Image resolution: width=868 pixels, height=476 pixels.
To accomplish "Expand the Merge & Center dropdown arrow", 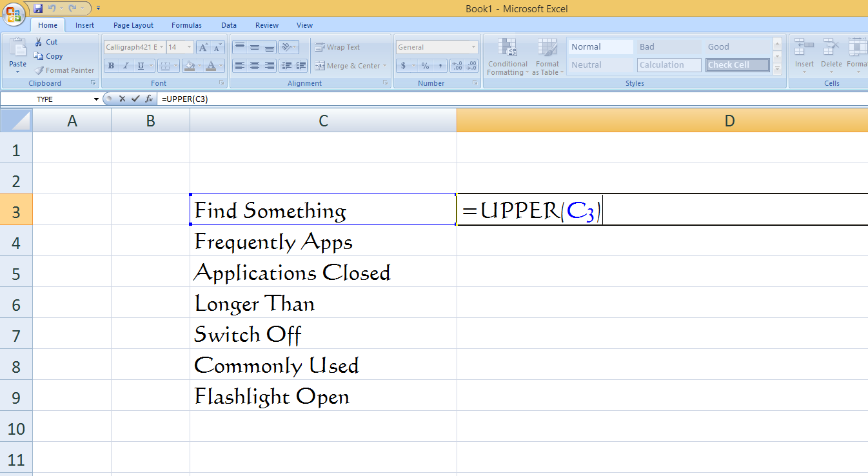I will (x=385, y=66).
